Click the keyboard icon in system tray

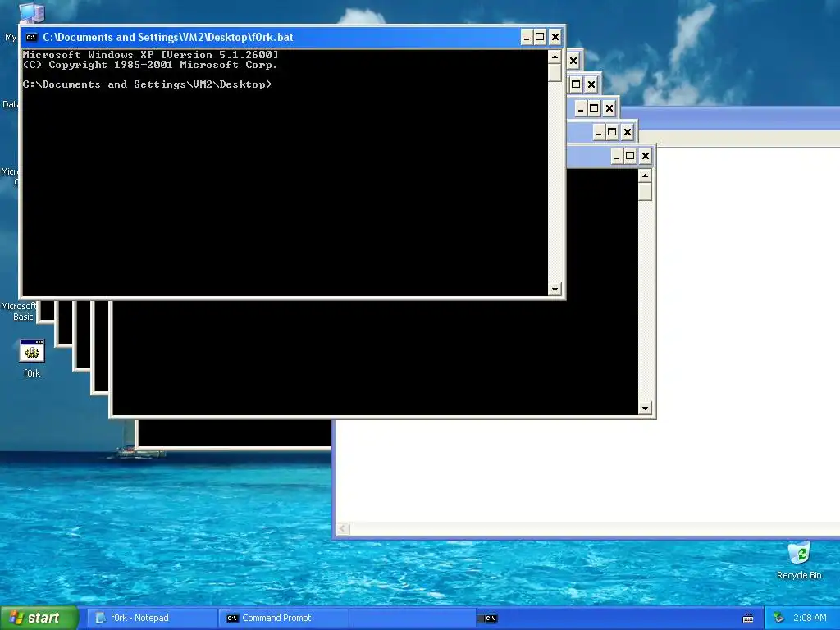(x=748, y=619)
